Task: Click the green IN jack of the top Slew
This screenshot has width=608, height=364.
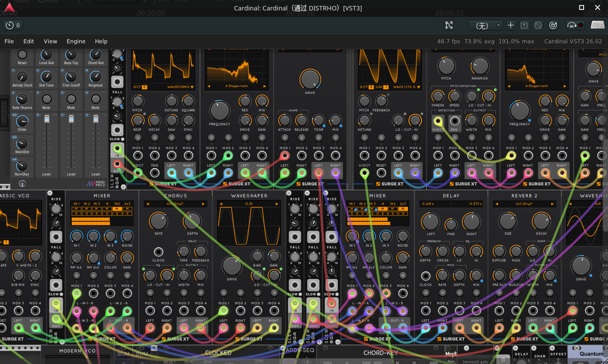Action: coord(117,148)
